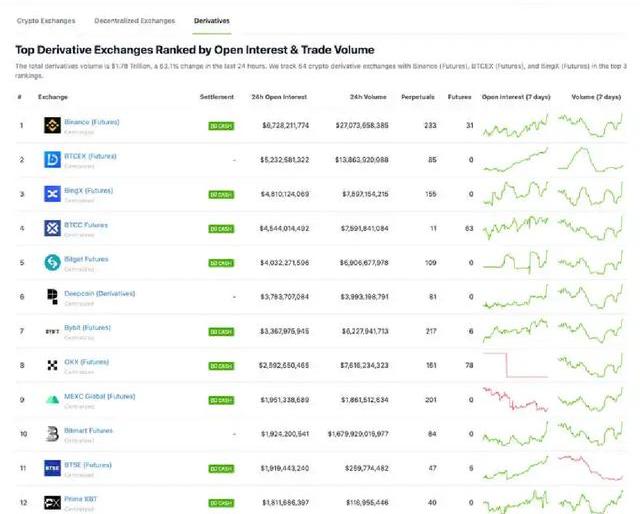Viewport: 640px width, 514px height.
Task: Click the Deepcoin (Derivatives) logo icon
Action: click(52, 297)
